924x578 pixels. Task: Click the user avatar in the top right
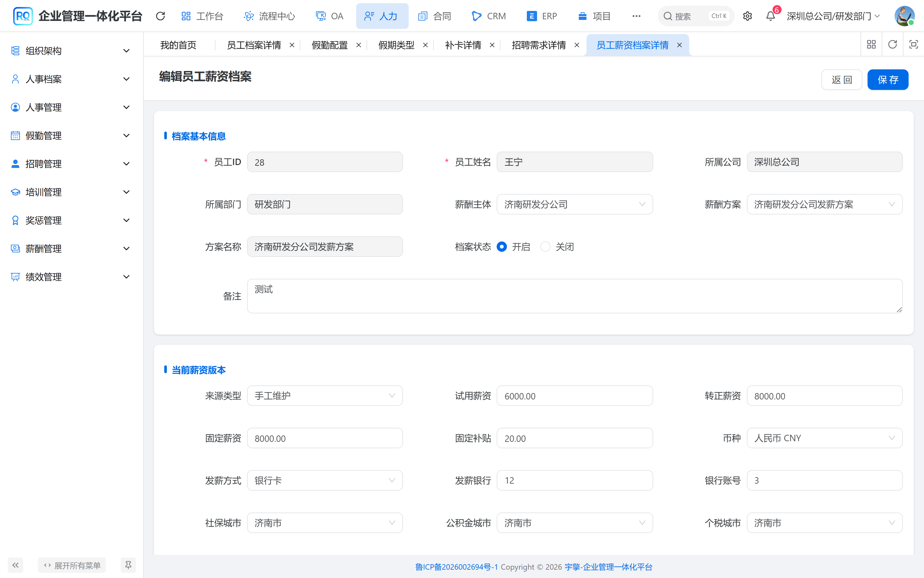[904, 16]
